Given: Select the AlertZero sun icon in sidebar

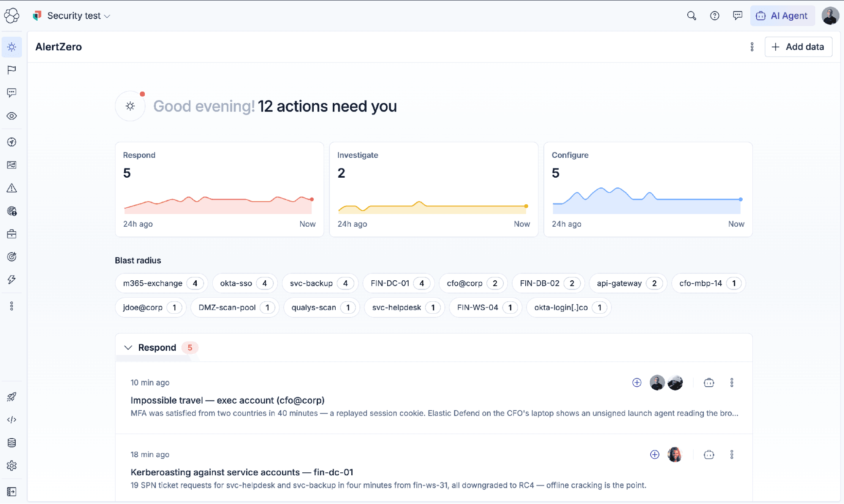Looking at the screenshot, I should [12, 47].
